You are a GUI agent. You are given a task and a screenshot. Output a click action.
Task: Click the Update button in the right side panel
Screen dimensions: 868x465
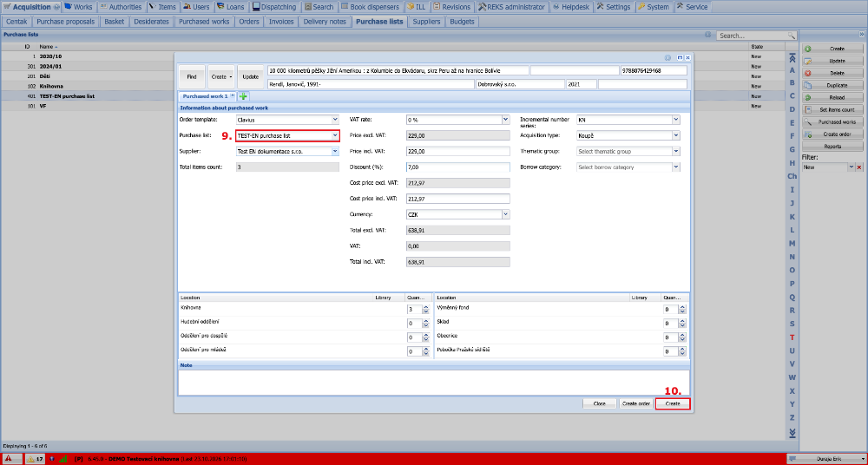coord(832,61)
